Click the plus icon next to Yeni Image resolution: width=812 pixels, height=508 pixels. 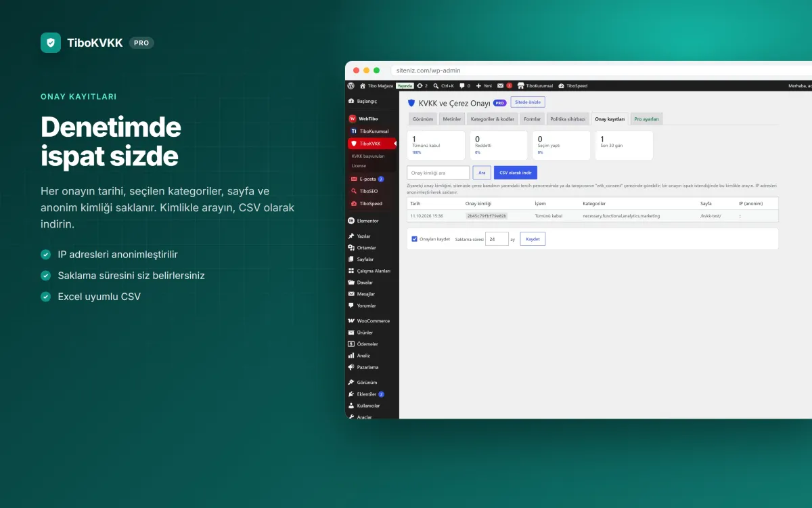click(478, 86)
